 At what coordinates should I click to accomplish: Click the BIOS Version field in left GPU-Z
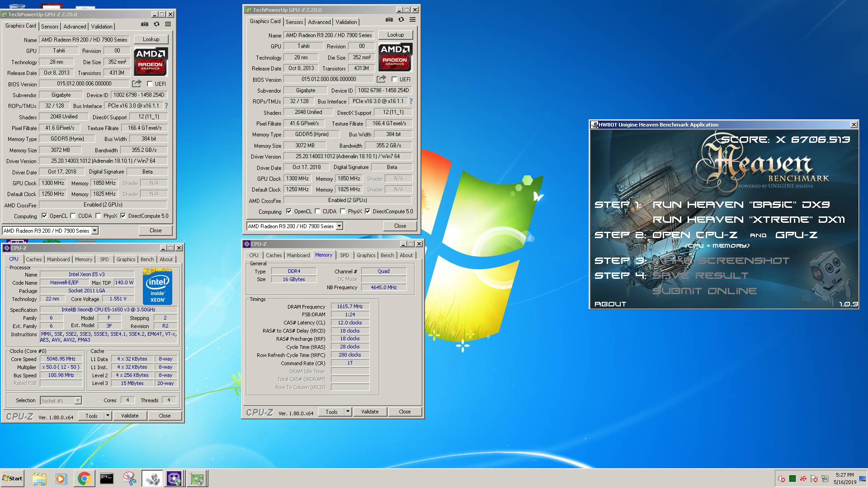point(84,84)
